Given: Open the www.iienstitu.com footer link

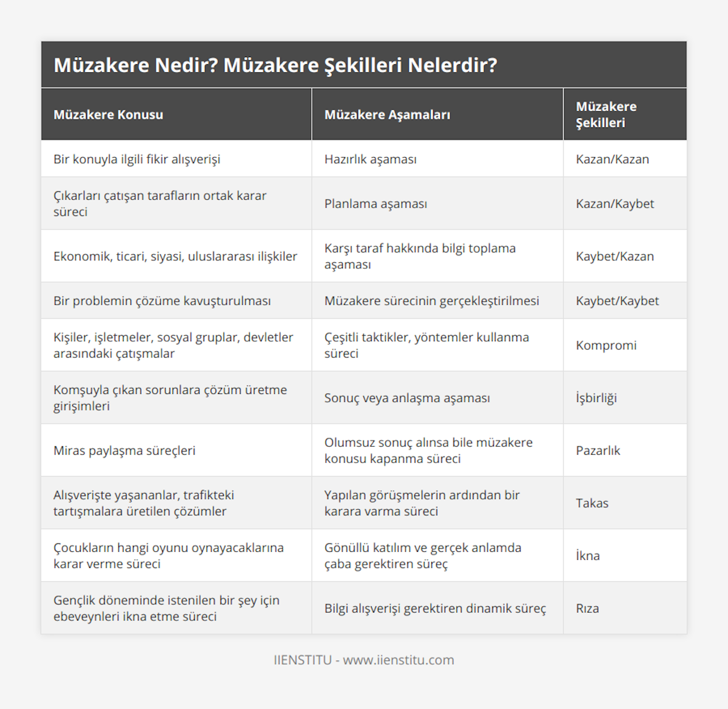Looking at the screenshot, I should [398, 660].
